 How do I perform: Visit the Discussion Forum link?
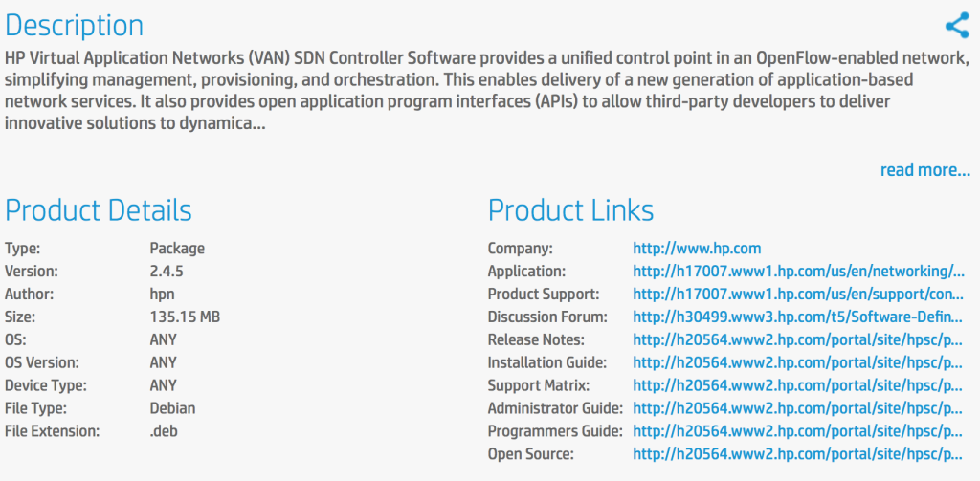pos(798,317)
